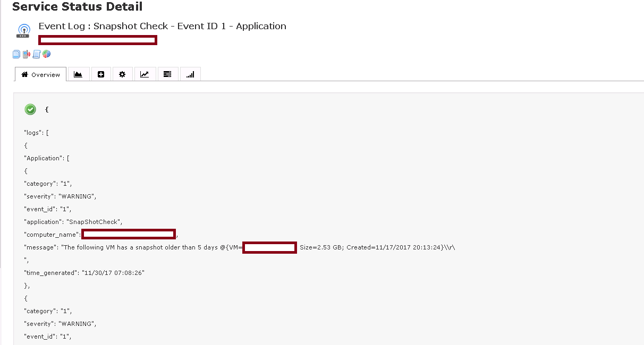Open the service report document icon
644x345 pixels.
[x=16, y=54]
